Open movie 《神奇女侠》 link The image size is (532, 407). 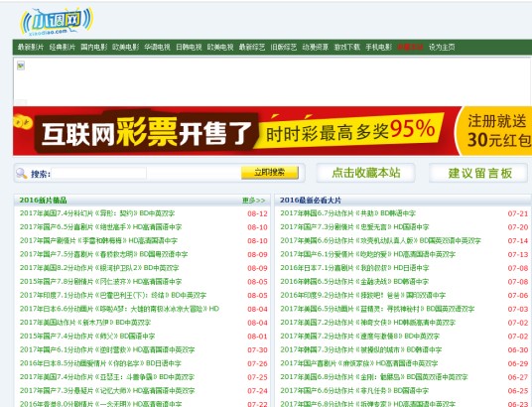pos(368,323)
